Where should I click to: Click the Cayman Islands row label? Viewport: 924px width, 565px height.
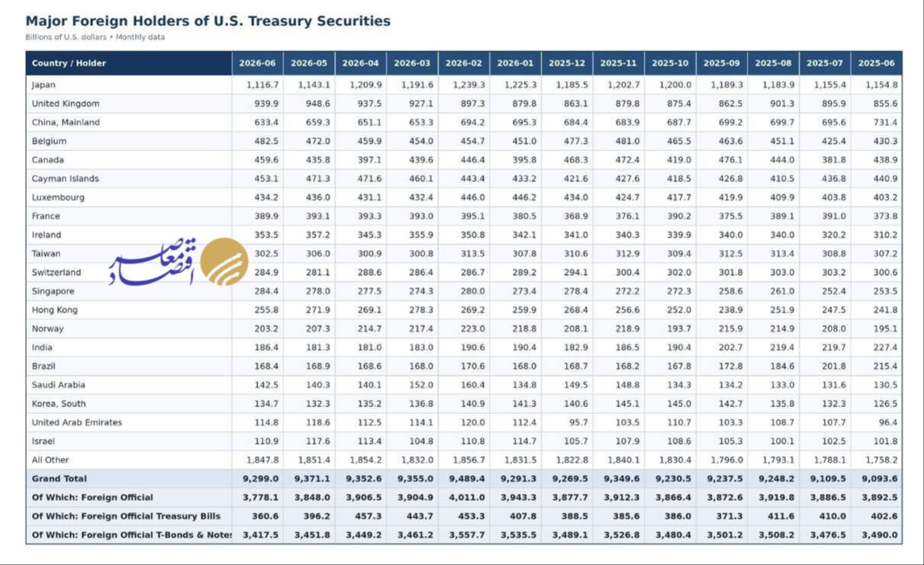tap(65, 178)
